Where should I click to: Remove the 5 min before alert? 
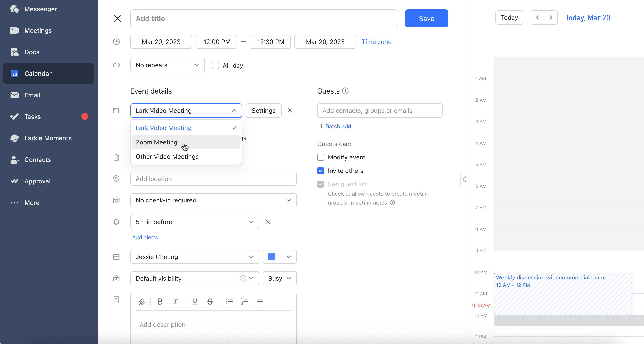point(268,222)
